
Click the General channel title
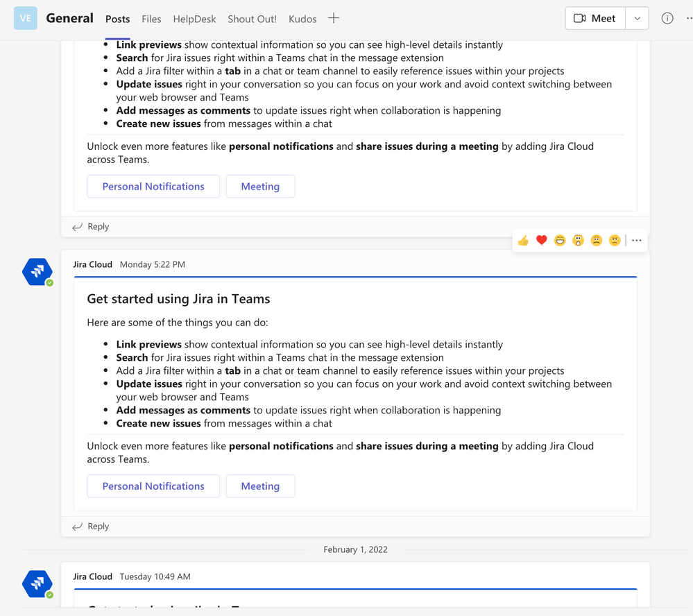[69, 18]
